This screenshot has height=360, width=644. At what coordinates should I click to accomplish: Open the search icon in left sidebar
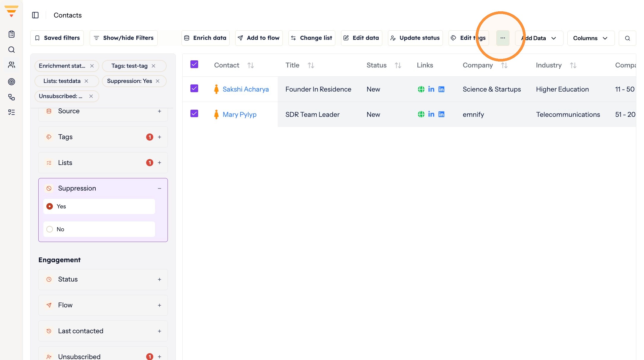(x=12, y=50)
